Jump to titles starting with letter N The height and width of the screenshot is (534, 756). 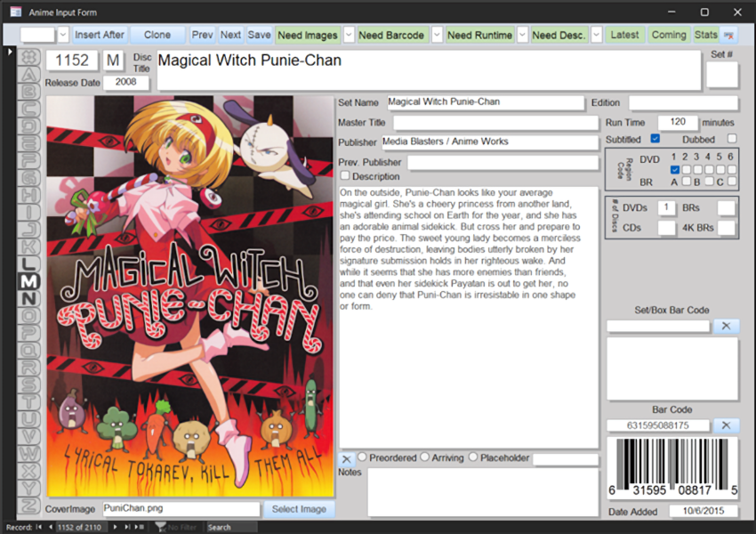[x=29, y=299]
